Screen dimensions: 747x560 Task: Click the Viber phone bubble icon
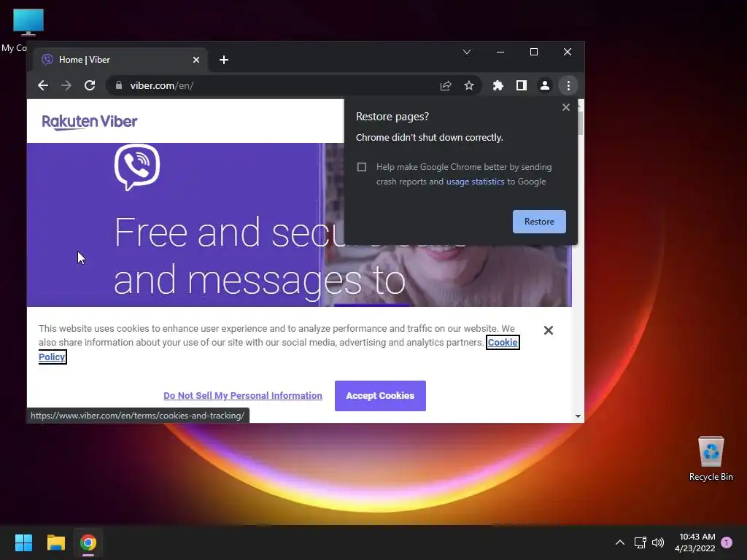click(x=137, y=167)
